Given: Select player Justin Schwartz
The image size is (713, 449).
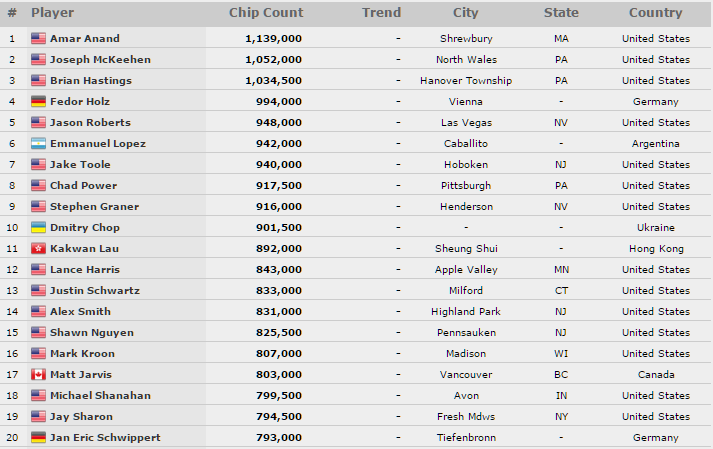Looking at the screenshot, I should coord(95,290).
